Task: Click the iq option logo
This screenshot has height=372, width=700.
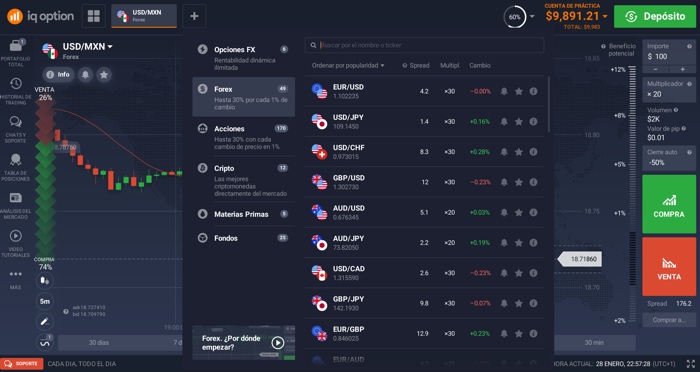Action: coord(40,17)
